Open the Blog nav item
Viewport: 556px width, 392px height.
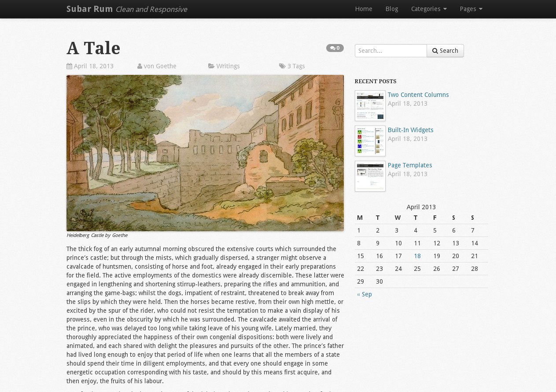392,9
